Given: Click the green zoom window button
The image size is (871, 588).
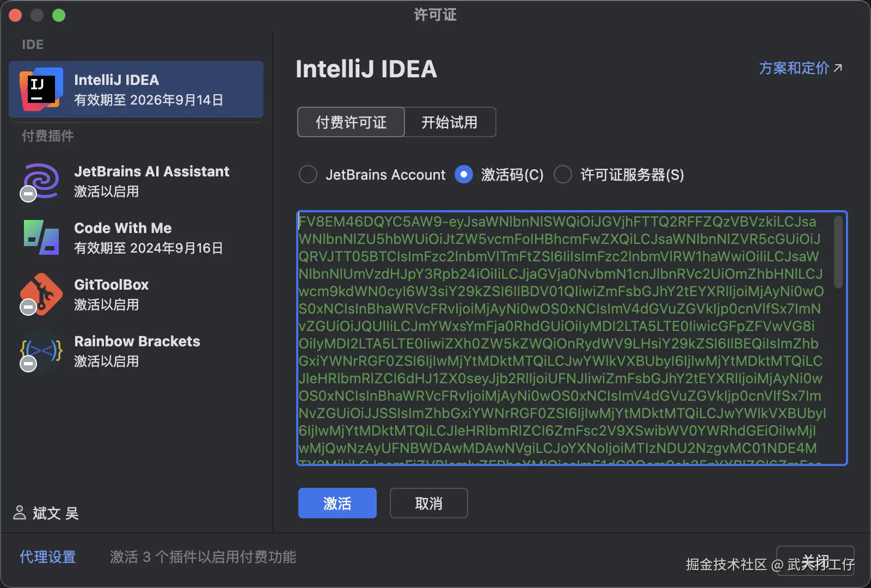Looking at the screenshot, I should point(59,15).
